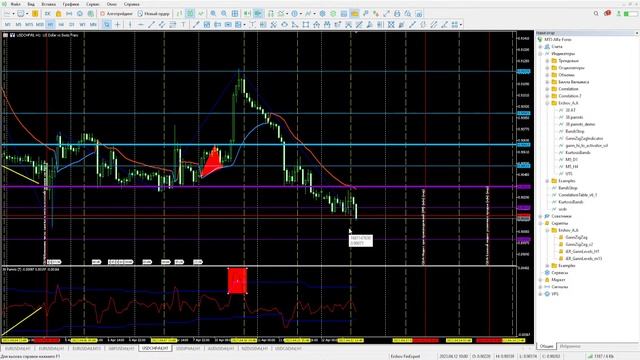Open the Вставка menu
640x360 pixels.
click(49, 4)
